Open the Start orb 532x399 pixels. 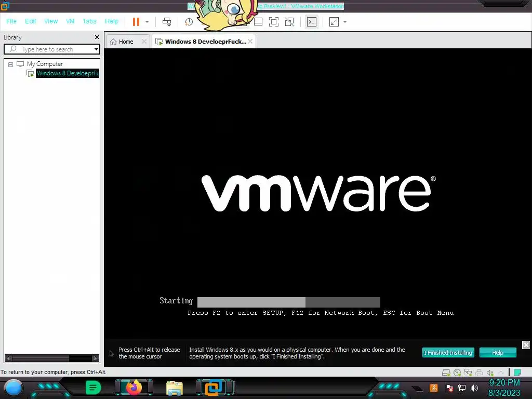[14, 388]
